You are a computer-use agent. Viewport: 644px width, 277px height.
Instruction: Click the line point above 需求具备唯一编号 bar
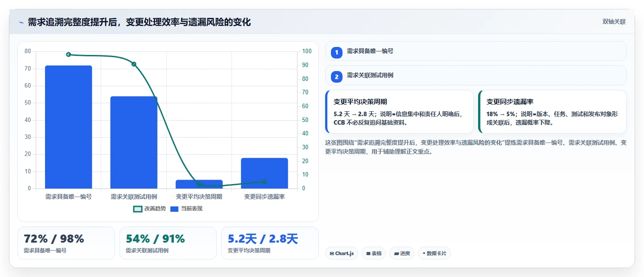point(68,55)
